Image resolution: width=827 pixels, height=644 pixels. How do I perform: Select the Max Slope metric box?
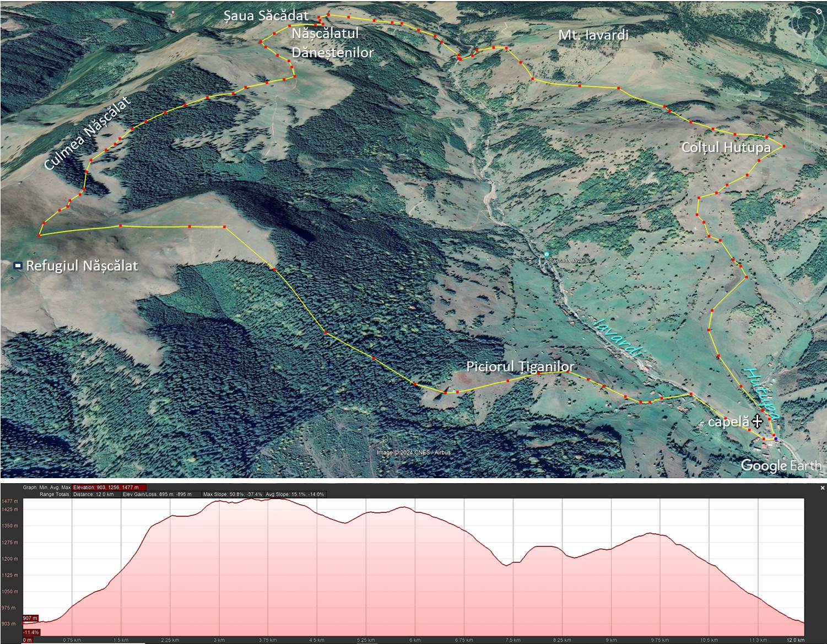[x=233, y=494]
